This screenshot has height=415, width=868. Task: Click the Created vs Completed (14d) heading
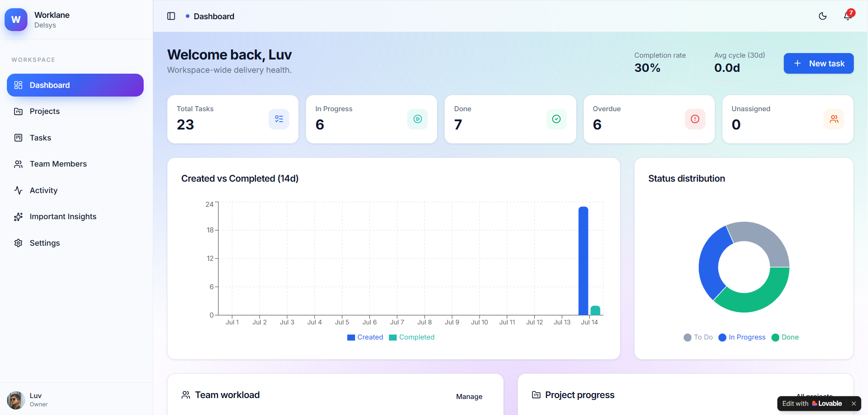point(240,178)
